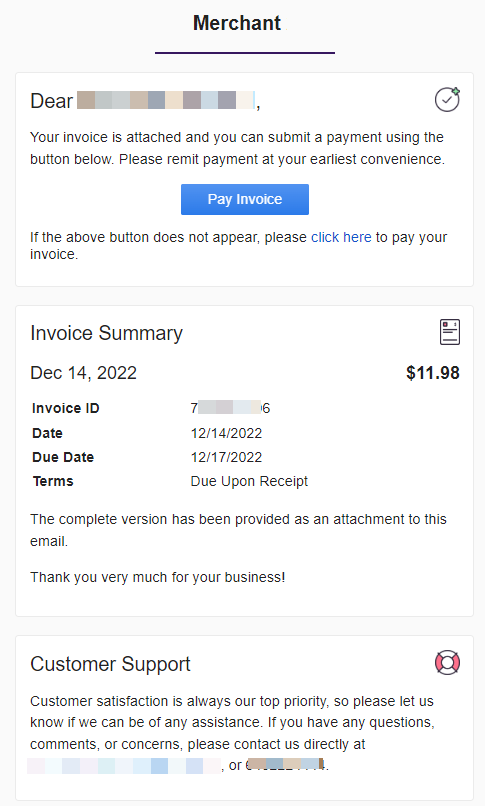Click the Customer Support heading
485x806 pixels.
110,664
